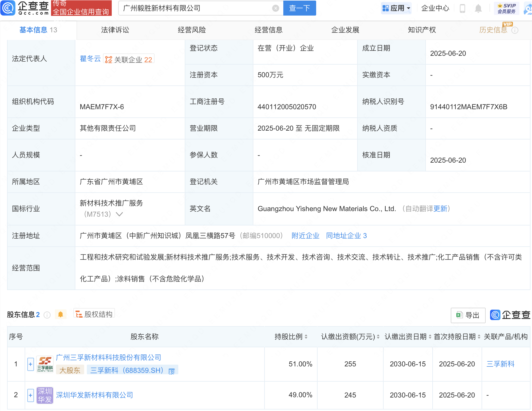Open 关联企业 22 tag
Image resolution: width=532 pixels, height=411 pixels.
129,59
